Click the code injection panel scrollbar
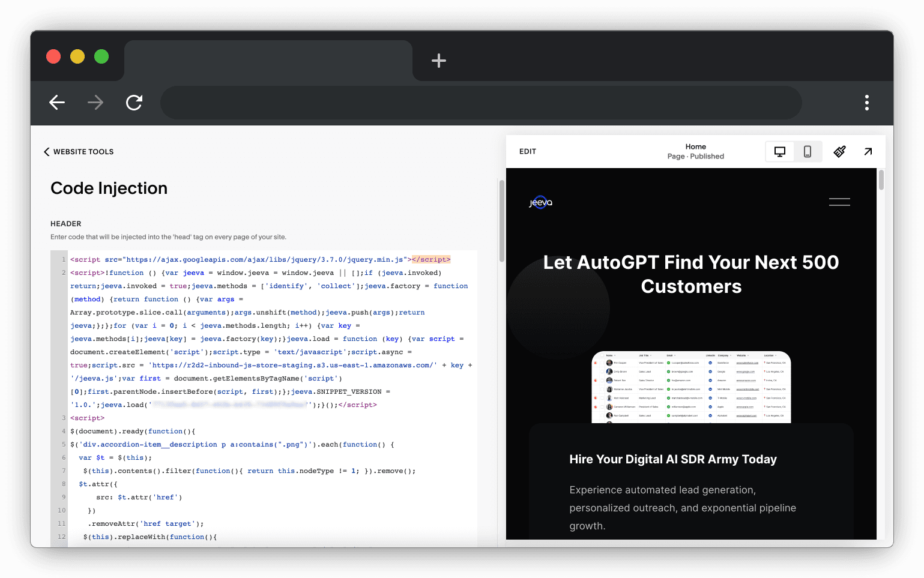 [502, 221]
